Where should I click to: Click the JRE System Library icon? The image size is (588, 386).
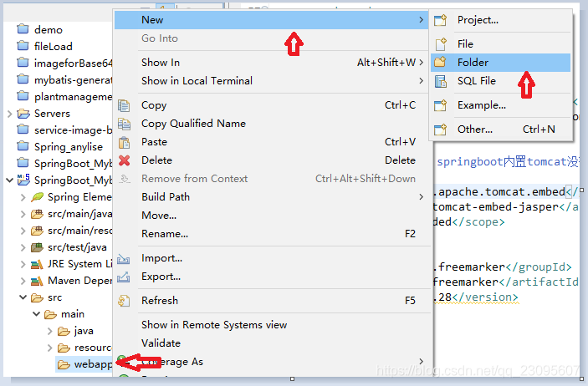[37, 264]
